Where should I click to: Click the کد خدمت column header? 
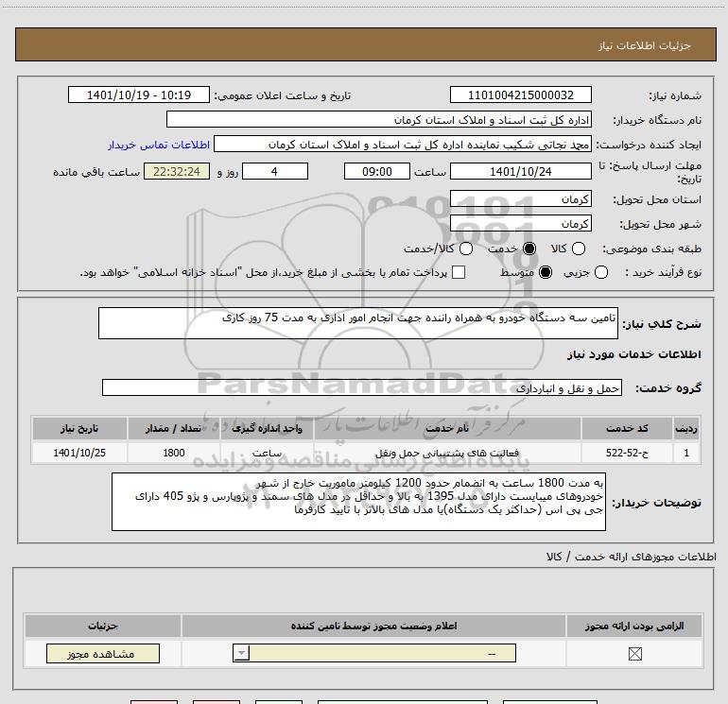click(627, 428)
